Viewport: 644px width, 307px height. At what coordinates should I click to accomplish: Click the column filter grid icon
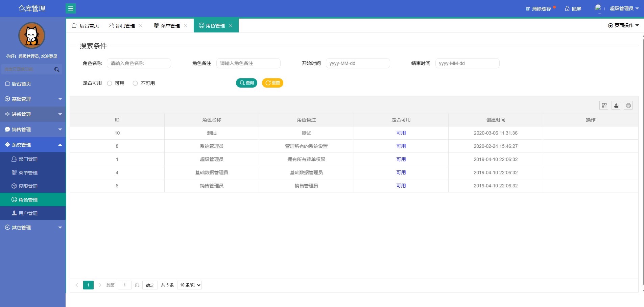604,105
